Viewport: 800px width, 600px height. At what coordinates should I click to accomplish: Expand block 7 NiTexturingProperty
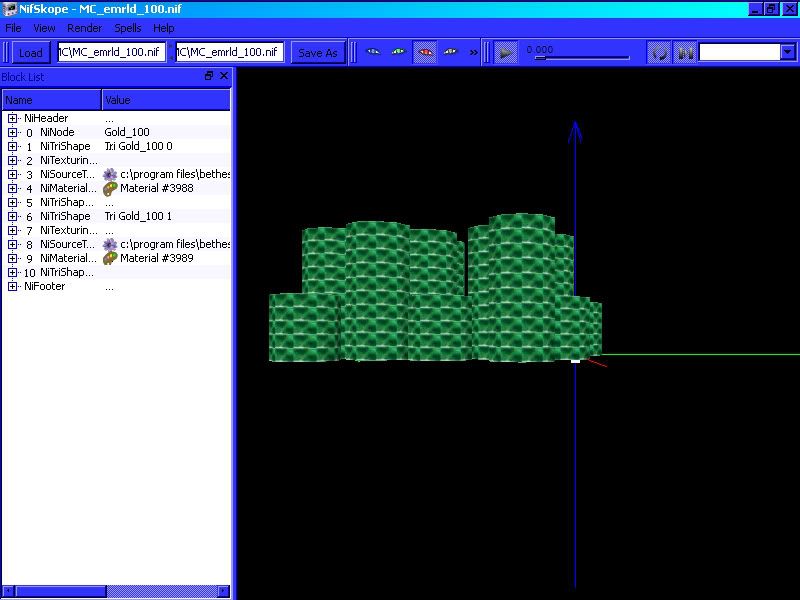coord(12,231)
